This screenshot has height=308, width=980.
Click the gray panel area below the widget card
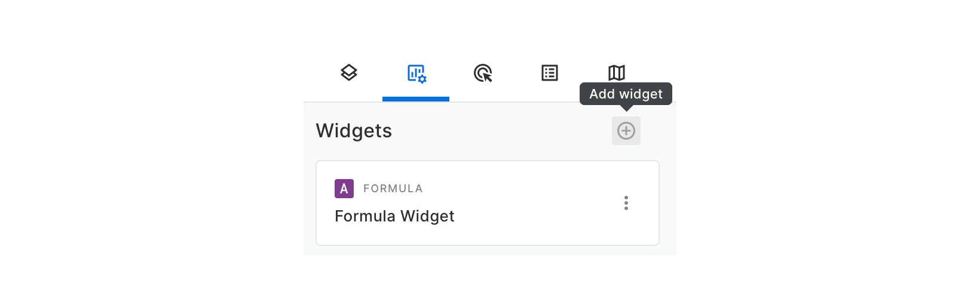point(488,251)
